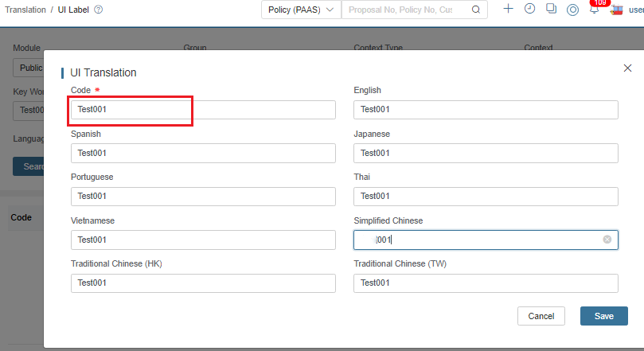
Task: Click the Japanese translation field
Action: (486, 153)
